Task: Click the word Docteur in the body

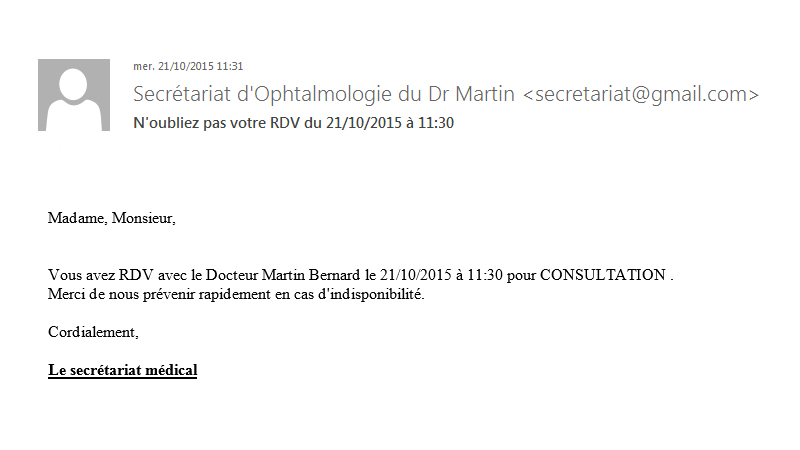Action: [232, 275]
